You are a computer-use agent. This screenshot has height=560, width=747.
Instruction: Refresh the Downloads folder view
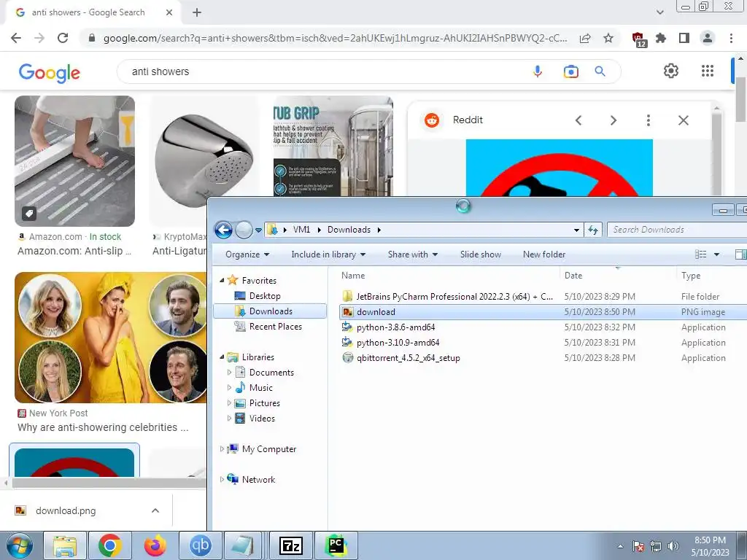pos(592,230)
